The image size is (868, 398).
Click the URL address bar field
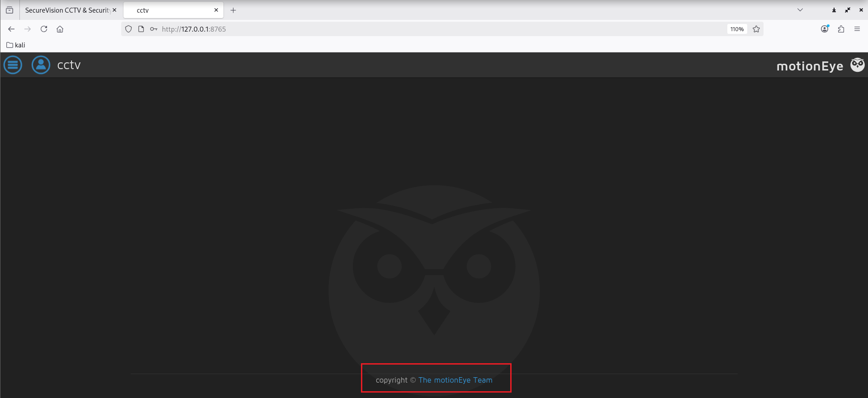(x=407, y=29)
